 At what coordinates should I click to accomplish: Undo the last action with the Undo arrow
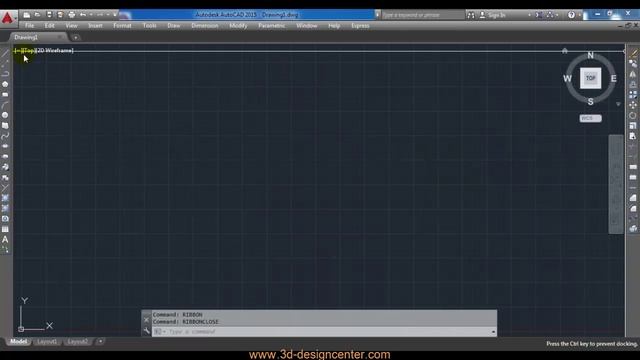click(83, 15)
